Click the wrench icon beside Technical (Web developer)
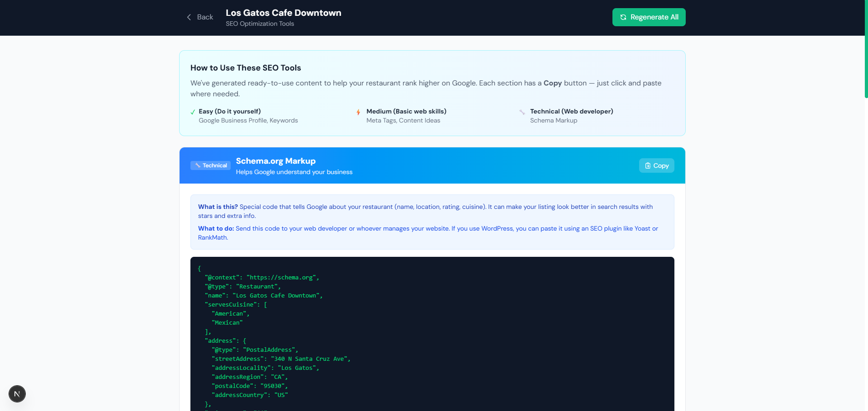 point(522,112)
